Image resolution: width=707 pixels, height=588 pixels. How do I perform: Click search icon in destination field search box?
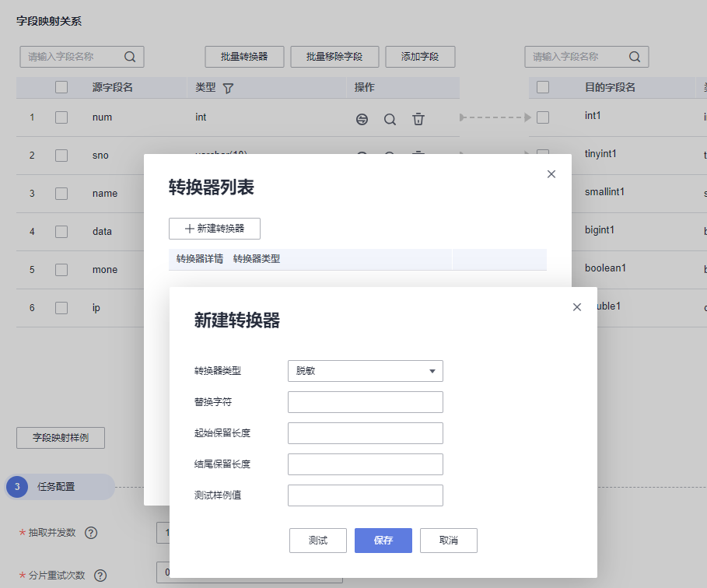point(634,57)
